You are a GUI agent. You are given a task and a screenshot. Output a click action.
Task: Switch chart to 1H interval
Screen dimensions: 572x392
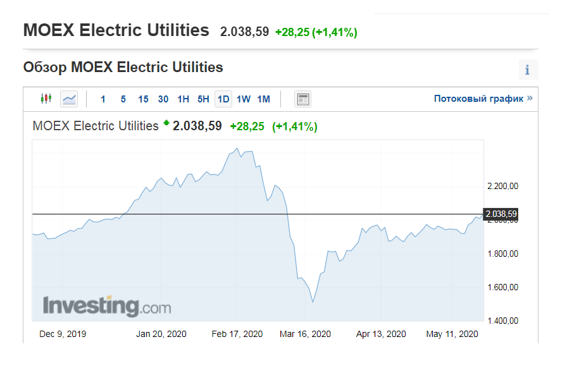tap(183, 99)
